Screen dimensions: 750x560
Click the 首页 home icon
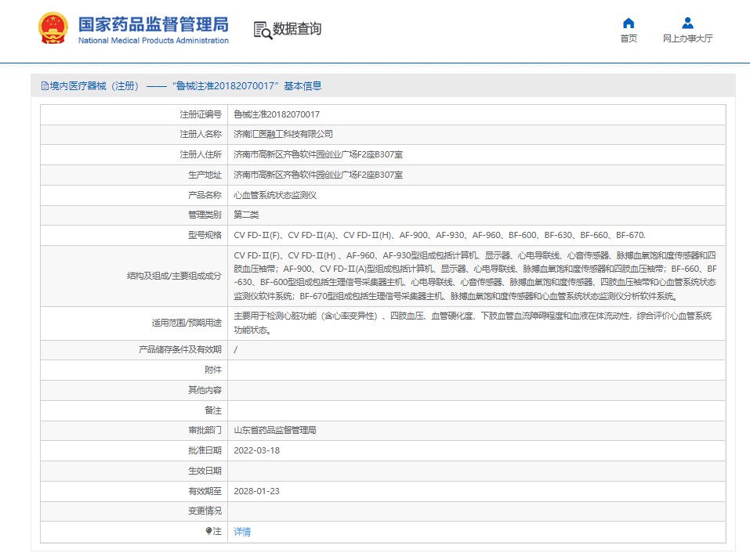[x=628, y=23]
